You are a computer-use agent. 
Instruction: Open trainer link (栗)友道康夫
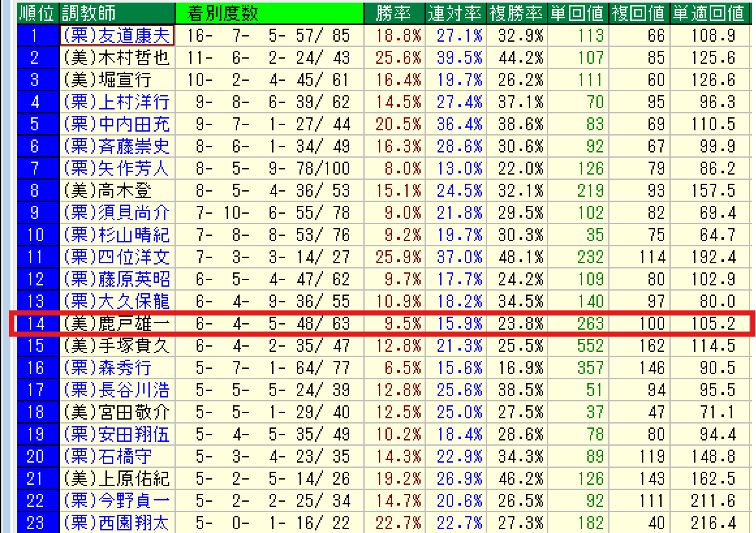tap(117, 35)
